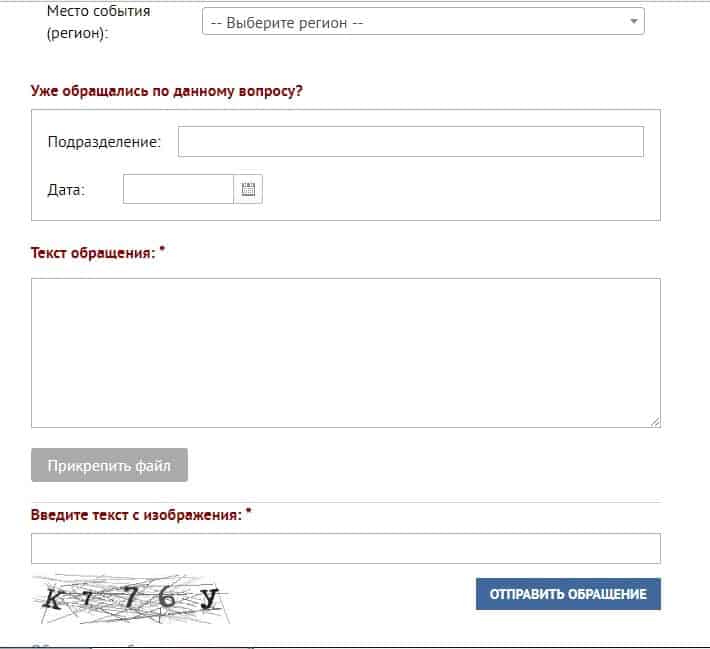
Task: Click the "Подразделение:" label
Action: (104, 142)
